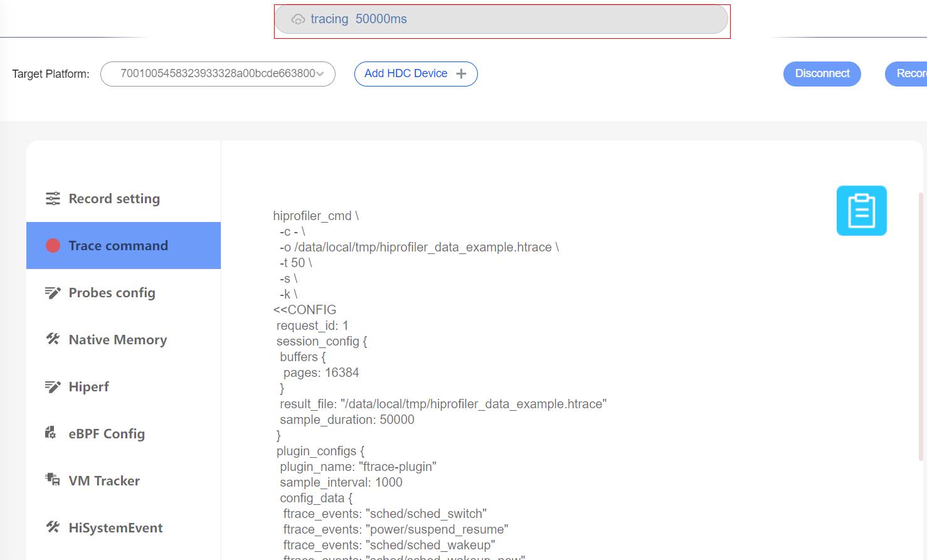Open the Target Platform device dropdown

click(x=217, y=74)
